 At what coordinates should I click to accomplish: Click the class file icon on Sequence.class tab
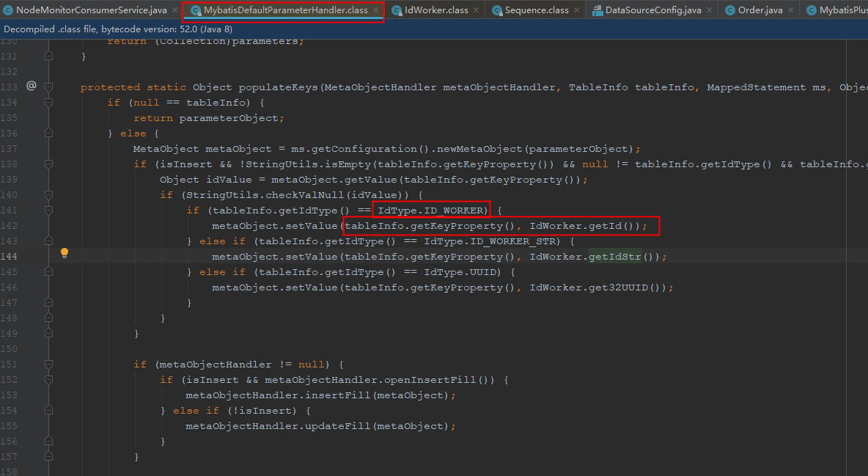click(x=496, y=10)
